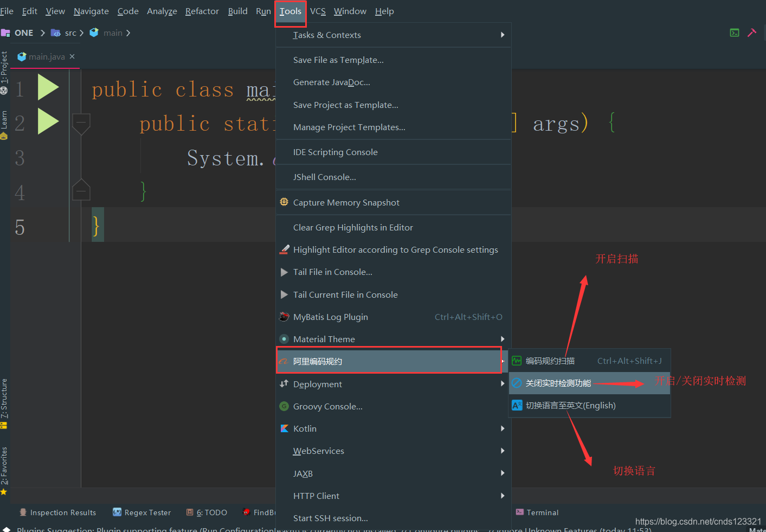Open the Build menu
The image size is (766, 532).
pyautogui.click(x=237, y=11)
